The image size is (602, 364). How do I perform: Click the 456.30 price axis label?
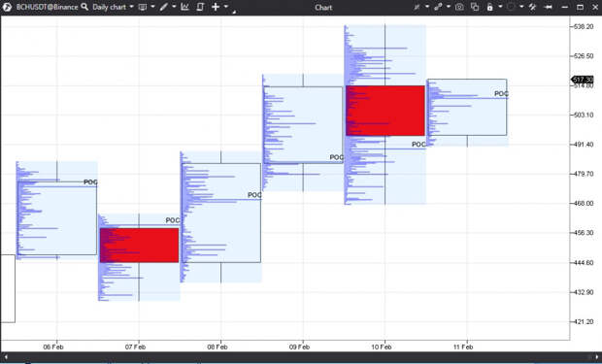584,233
